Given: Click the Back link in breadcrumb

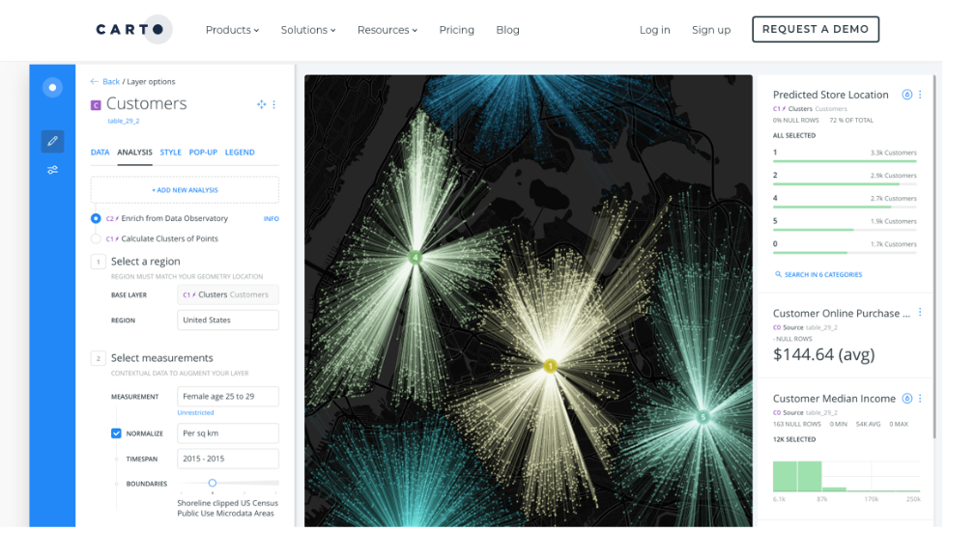Looking at the screenshot, I should pyautogui.click(x=111, y=81).
